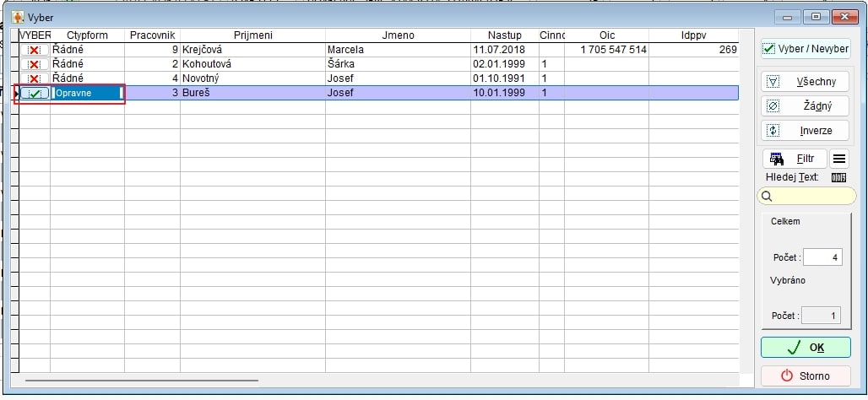This screenshot has width=868, height=400.
Task: Invert selection with Inverze button
Action: tap(805, 131)
